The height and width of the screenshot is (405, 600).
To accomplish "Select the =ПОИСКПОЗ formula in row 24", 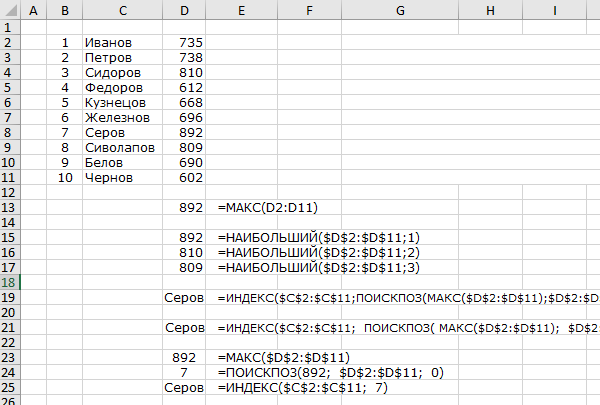I will click(x=330, y=372).
